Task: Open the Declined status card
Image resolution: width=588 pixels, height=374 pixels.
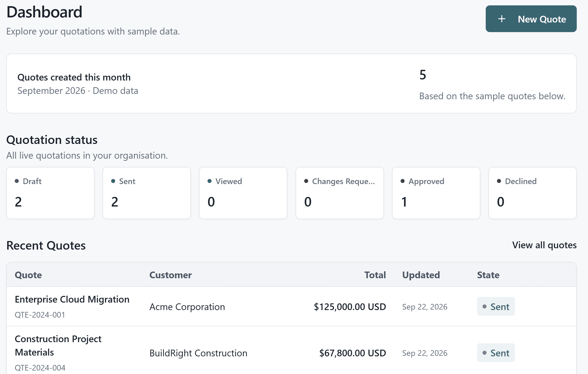Action: (x=532, y=193)
